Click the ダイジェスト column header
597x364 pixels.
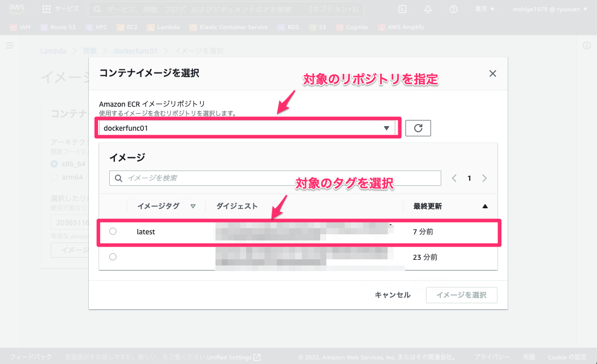(237, 206)
